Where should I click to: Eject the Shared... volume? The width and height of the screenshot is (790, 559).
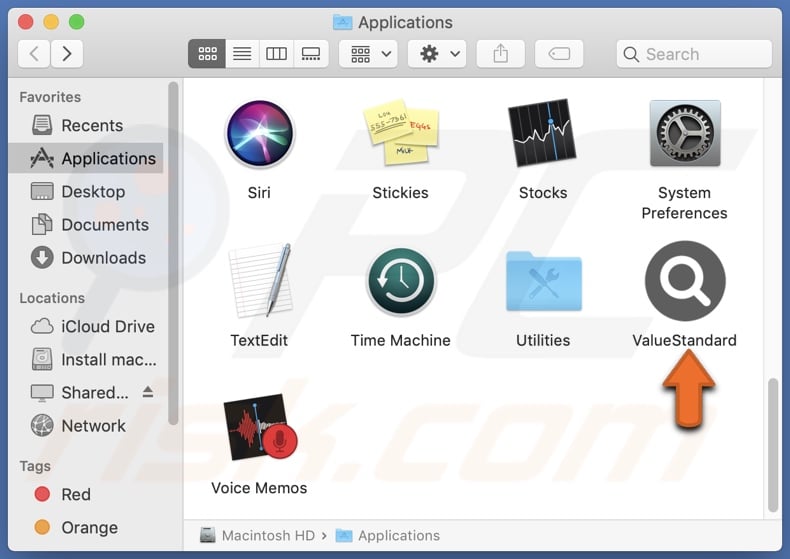(148, 392)
